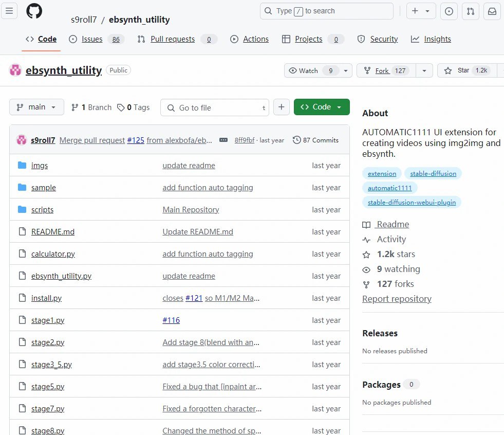Open the Activity link in About
Image resolution: width=504 pixels, height=435 pixels.
[384, 239]
